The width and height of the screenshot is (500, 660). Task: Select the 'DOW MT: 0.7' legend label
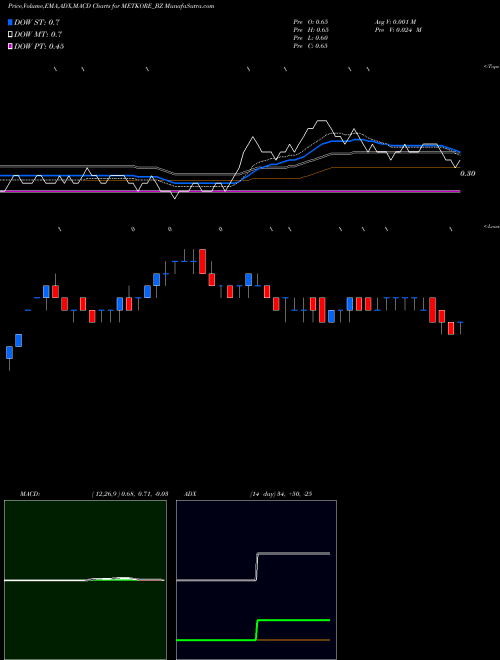coord(38,34)
